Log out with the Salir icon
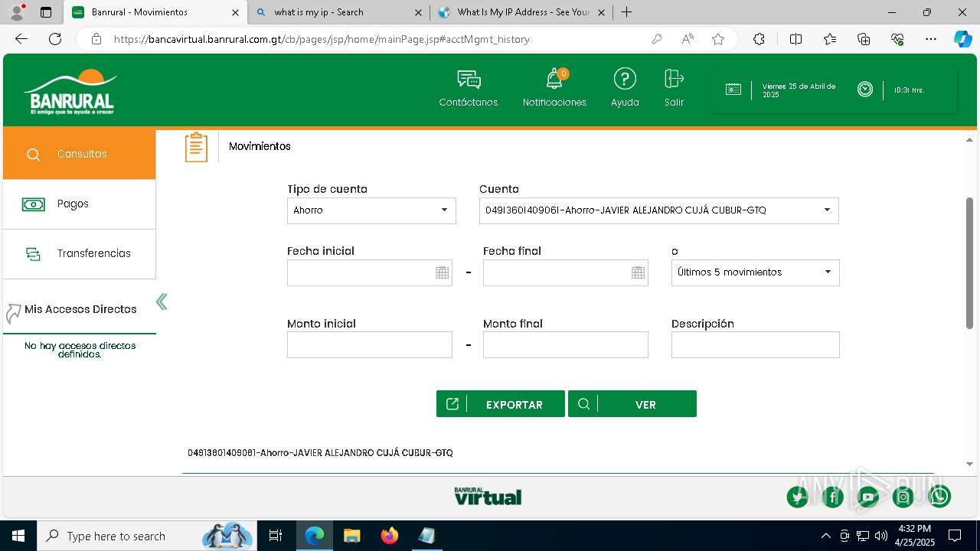 tap(674, 79)
